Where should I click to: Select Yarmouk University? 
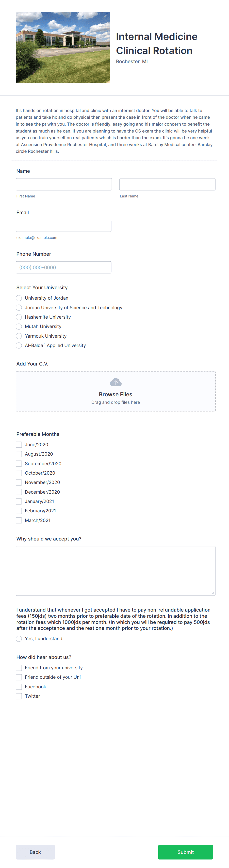point(19,336)
